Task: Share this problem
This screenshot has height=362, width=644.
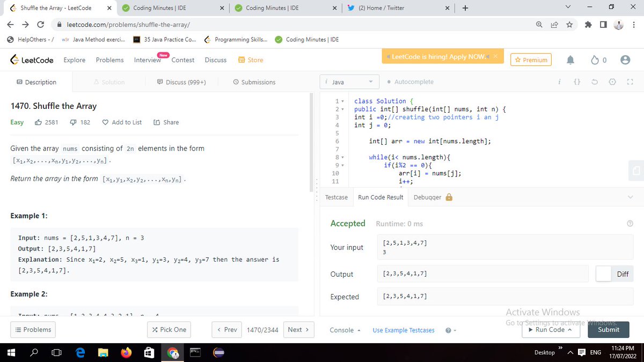Action: 166,122
